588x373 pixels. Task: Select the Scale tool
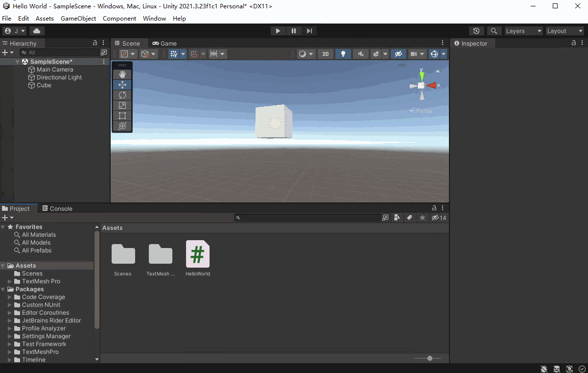tap(122, 105)
